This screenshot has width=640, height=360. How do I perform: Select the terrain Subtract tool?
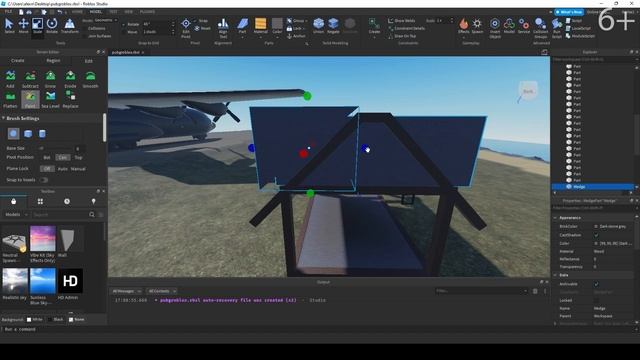click(30, 79)
